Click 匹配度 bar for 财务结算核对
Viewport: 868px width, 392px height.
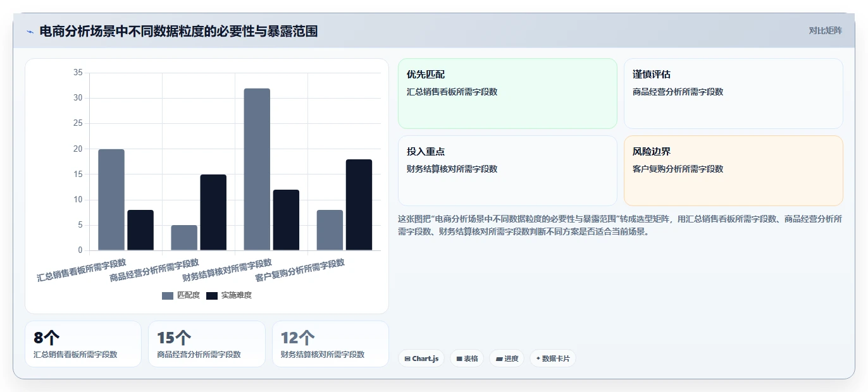tap(257, 169)
